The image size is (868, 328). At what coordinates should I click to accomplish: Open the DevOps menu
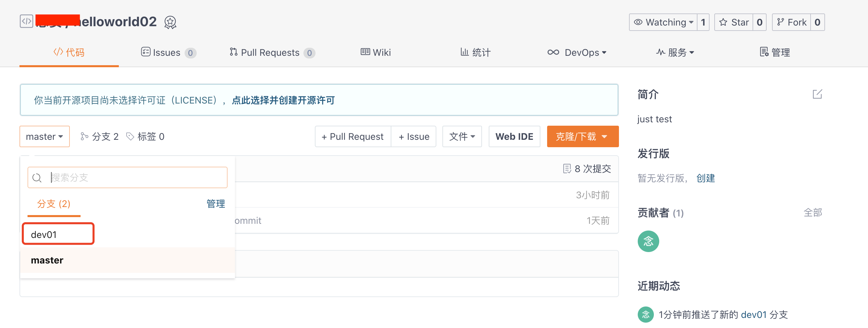click(577, 52)
